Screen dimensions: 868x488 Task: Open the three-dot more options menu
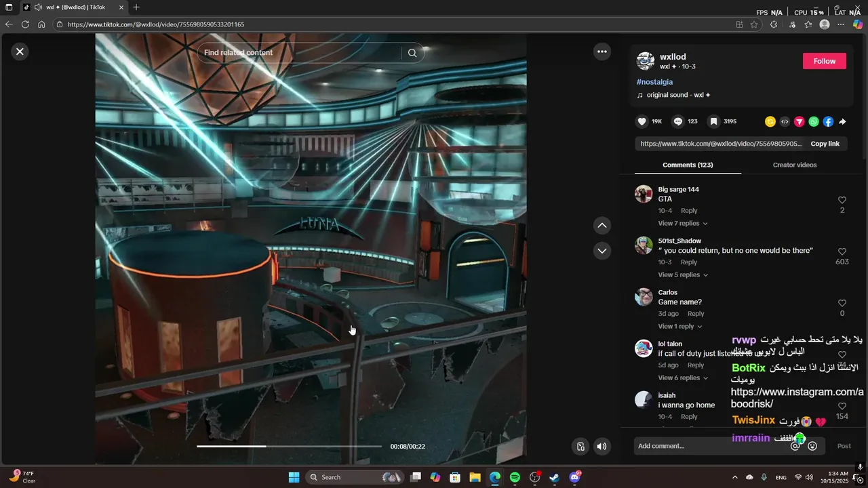click(601, 52)
